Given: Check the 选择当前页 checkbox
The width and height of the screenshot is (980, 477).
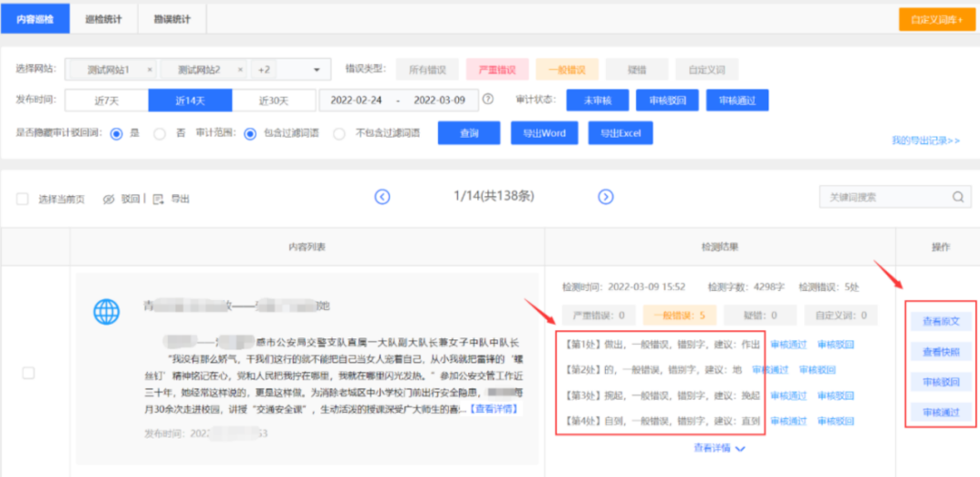Looking at the screenshot, I should pos(23,199).
